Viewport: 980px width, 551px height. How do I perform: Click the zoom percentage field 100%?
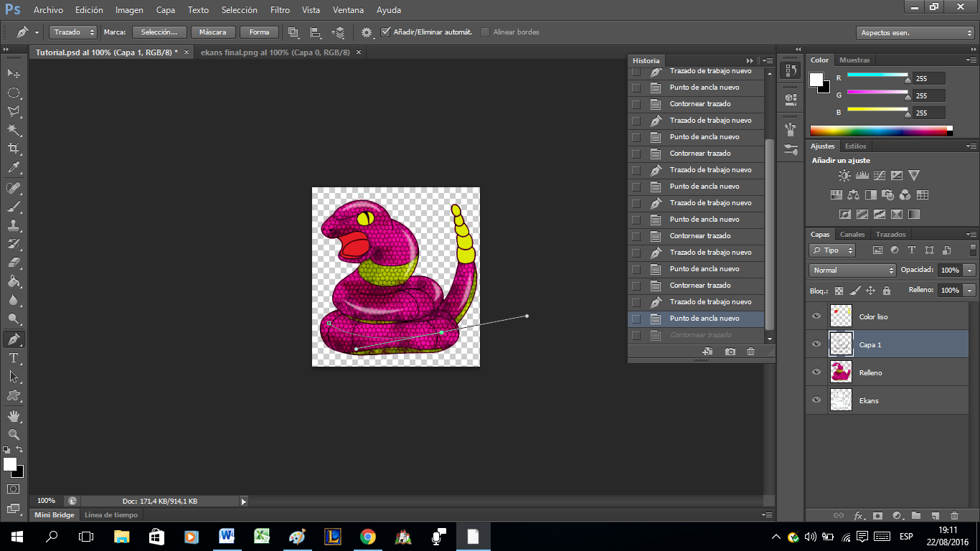tap(46, 501)
